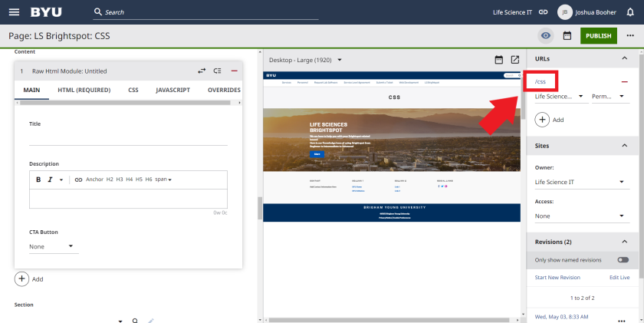Open the text style dropdown arrow after italic
This screenshot has height=323, width=644.
click(x=61, y=180)
